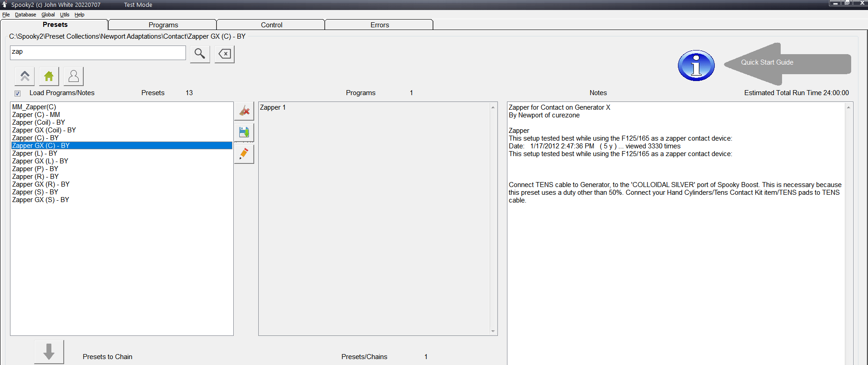Viewport: 868px width, 365px height.
Task: Open the Help menu
Action: click(x=80, y=15)
